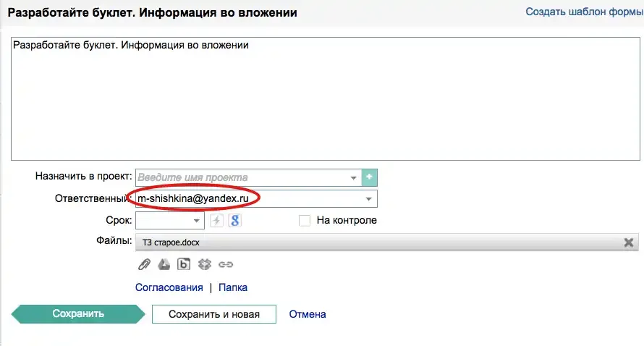Click the task title heading text
Image resolution: width=644 pixels, height=346 pixels.
pyautogui.click(x=153, y=13)
